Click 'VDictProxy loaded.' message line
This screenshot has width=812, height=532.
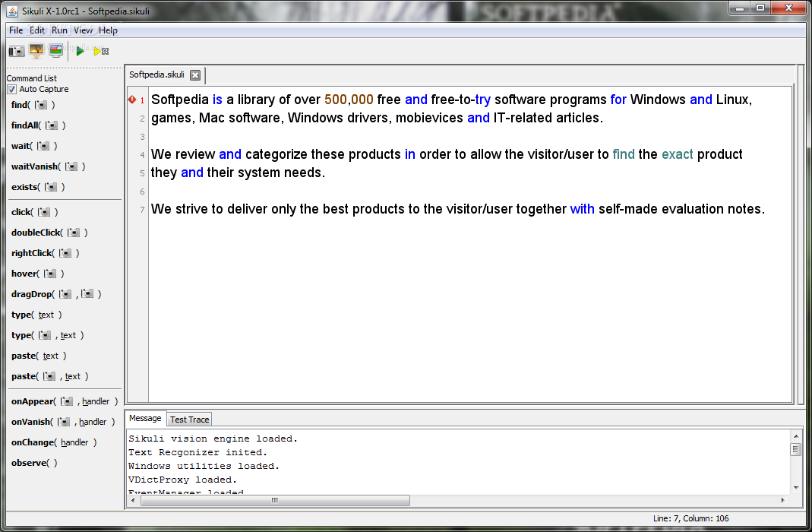183,480
